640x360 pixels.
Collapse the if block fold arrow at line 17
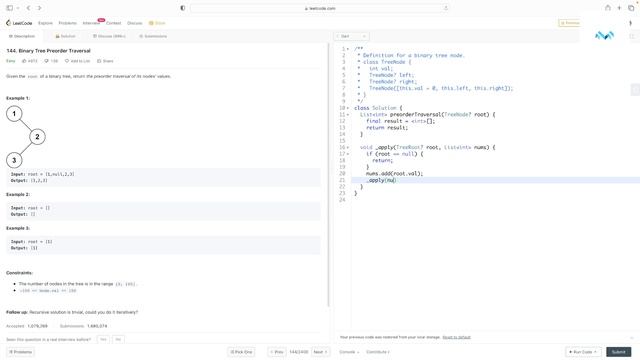click(x=348, y=154)
